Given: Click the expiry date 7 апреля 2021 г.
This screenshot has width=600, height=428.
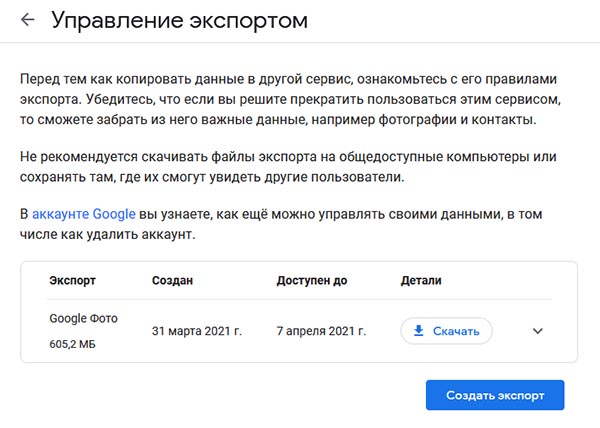Looking at the screenshot, I should (x=321, y=331).
